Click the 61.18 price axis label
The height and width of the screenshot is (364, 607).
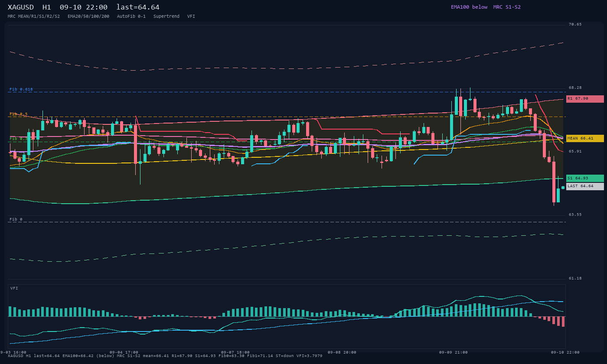(575, 279)
